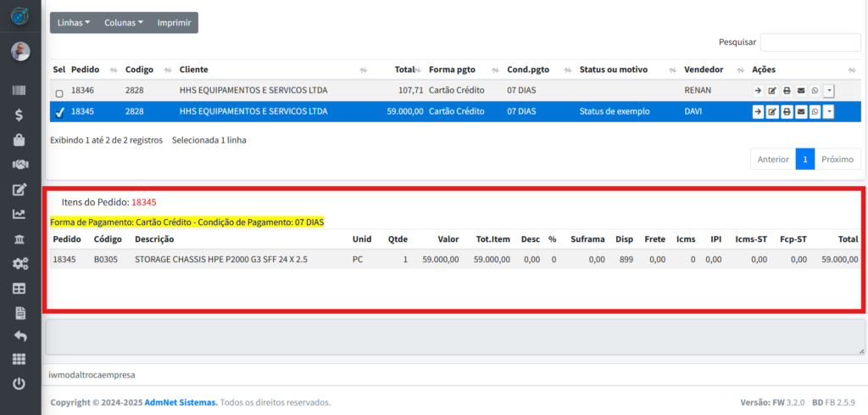
Task: Click the Próximo pagination button
Action: point(837,160)
